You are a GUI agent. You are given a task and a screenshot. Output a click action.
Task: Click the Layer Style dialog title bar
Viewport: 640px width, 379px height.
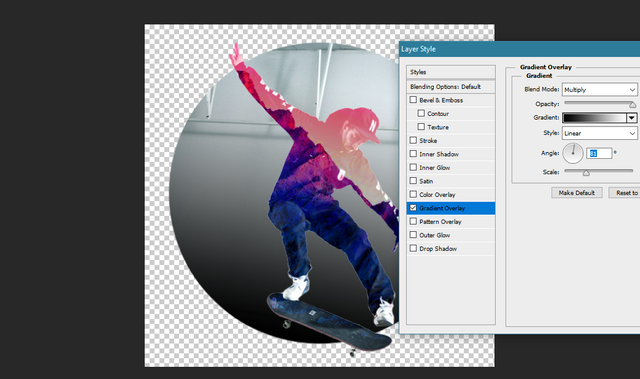click(x=519, y=49)
